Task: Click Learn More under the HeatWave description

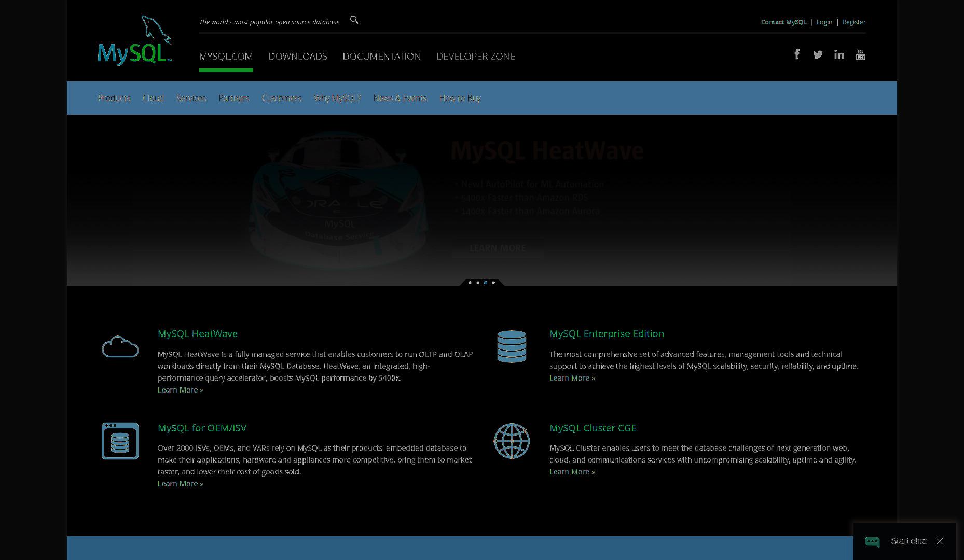Action: (180, 390)
